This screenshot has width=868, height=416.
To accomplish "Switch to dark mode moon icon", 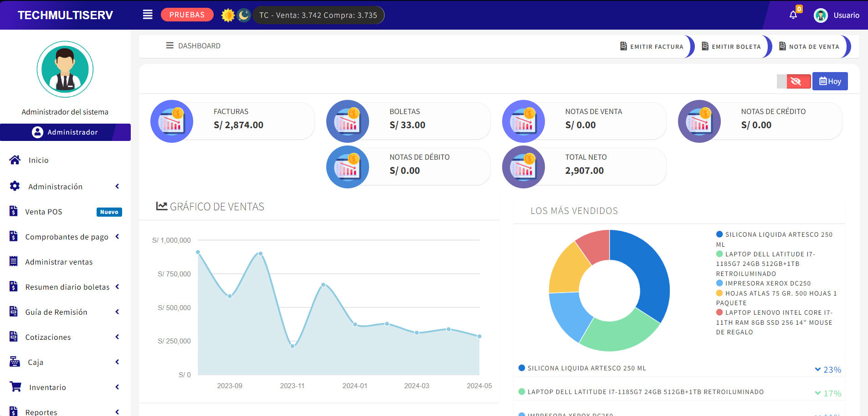I will (x=244, y=15).
